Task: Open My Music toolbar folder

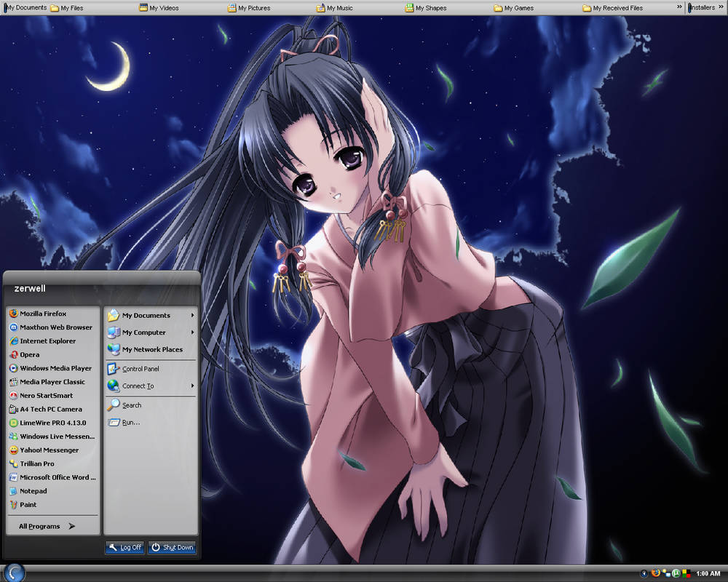Action: [335, 8]
